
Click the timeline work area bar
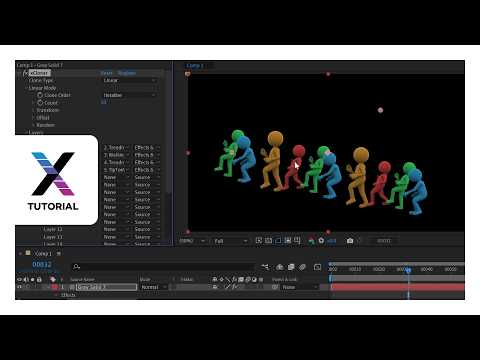397,278
